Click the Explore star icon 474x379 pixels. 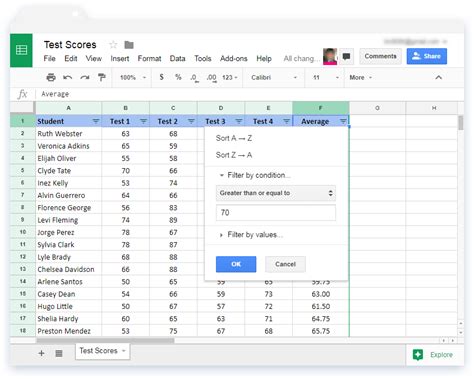418,355
